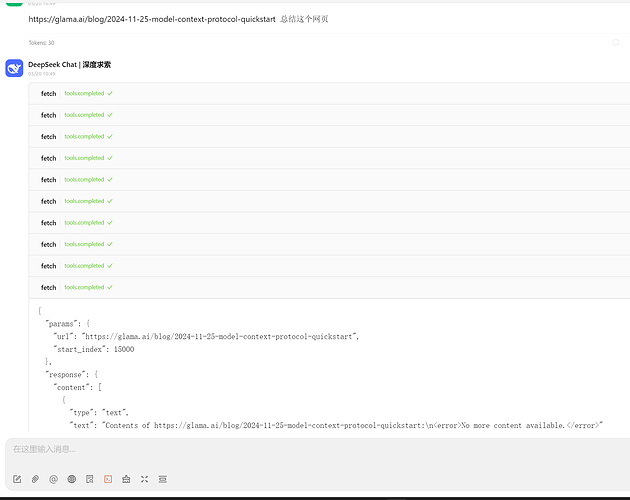630x500 pixels.
Task: Click the "type": "text" line
Action: click(x=99, y=413)
